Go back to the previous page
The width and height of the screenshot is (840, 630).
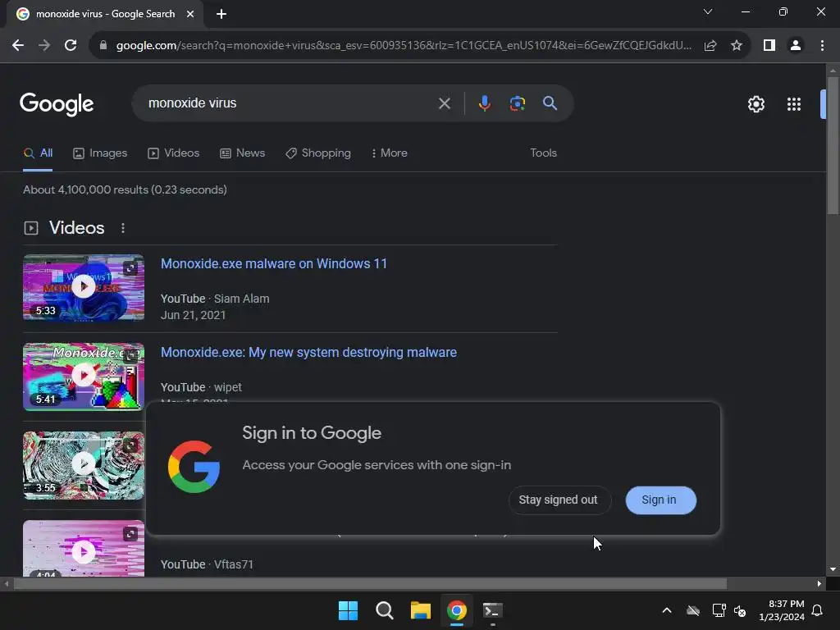(18, 46)
